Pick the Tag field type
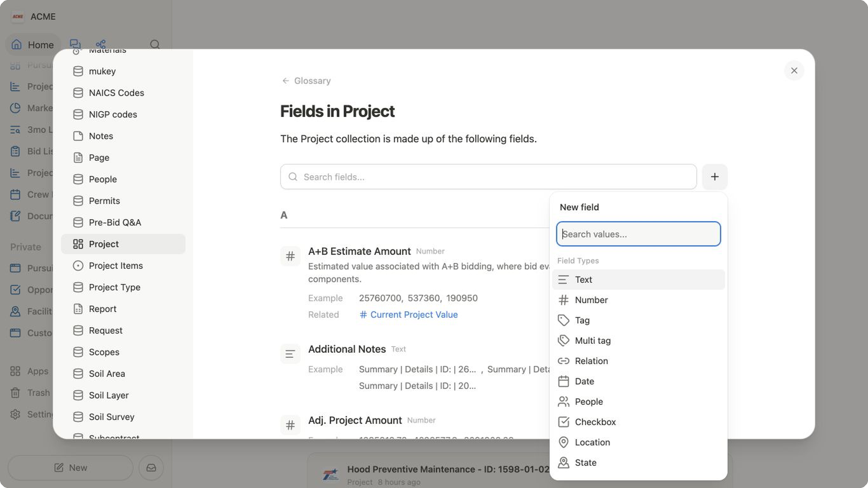The image size is (868, 488). (x=638, y=320)
